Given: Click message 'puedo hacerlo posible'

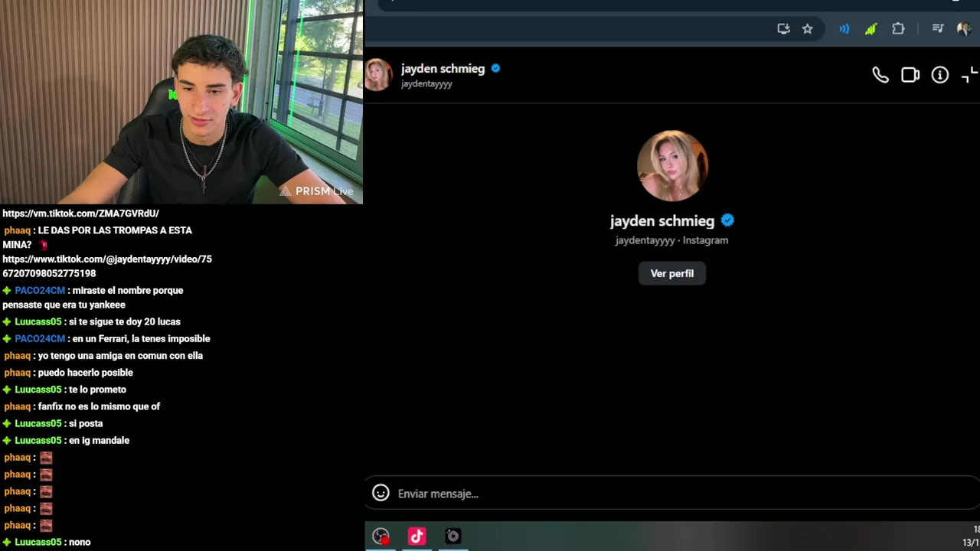Looking at the screenshot, I should tap(85, 373).
